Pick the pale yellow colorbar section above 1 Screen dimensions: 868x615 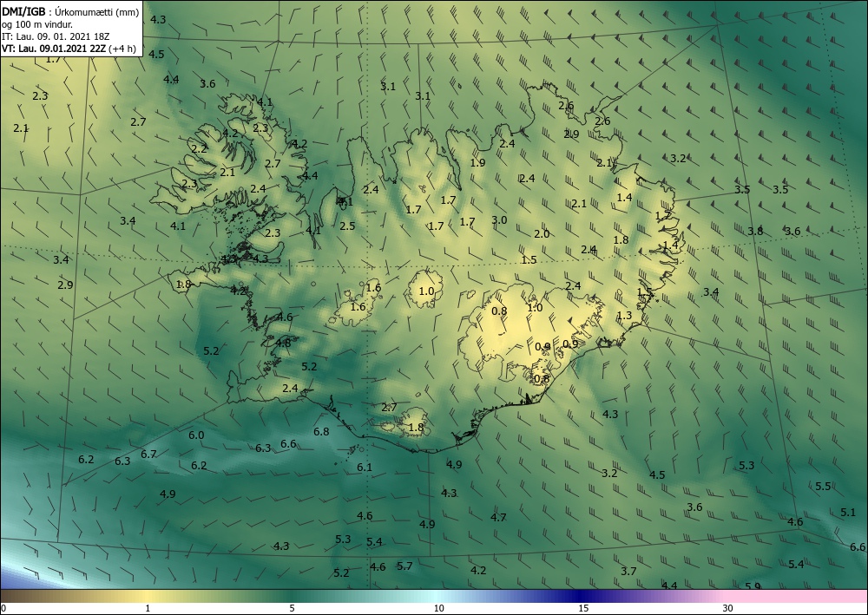[x=148, y=596]
